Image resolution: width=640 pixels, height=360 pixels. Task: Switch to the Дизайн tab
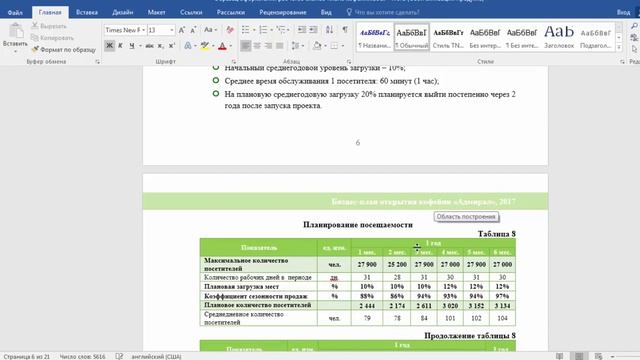(x=123, y=12)
